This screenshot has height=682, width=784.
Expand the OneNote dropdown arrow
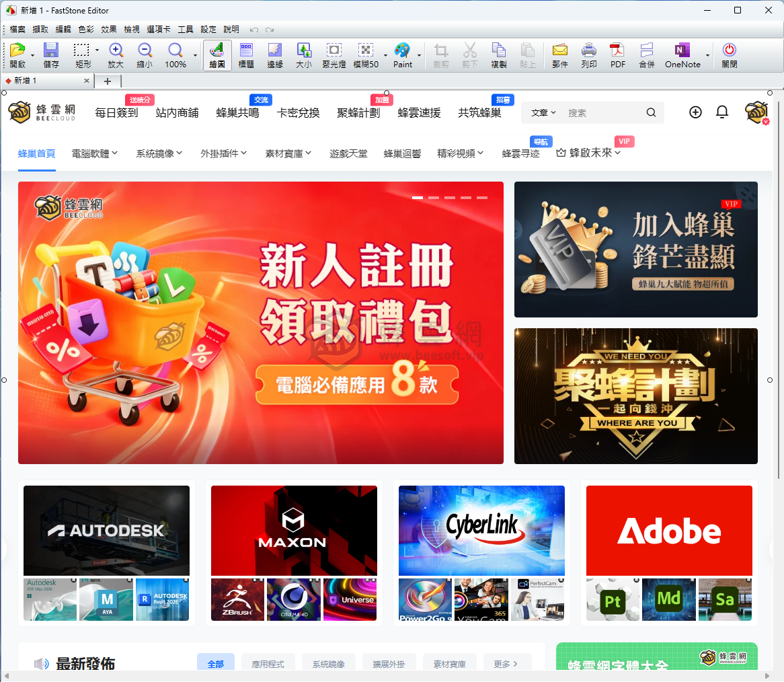[x=707, y=55]
